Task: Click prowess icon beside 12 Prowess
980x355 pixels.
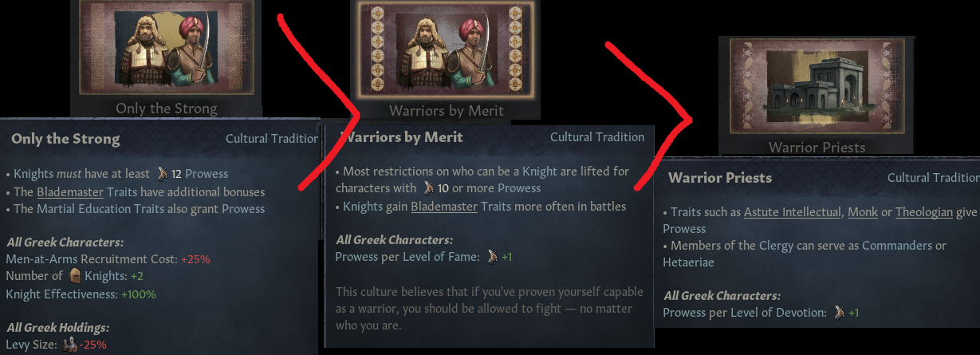Action: (x=163, y=173)
